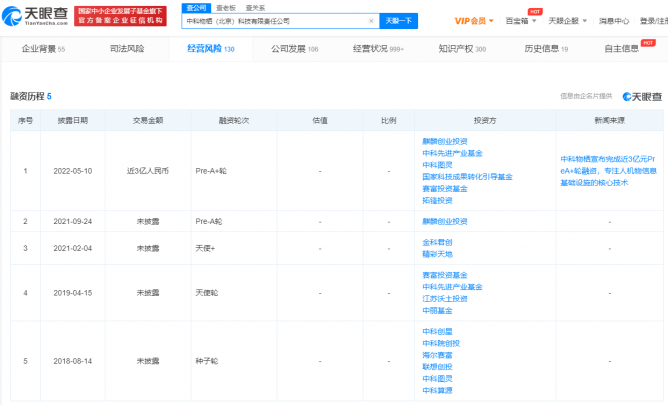The width and height of the screenshot is (668, 405).
Task: Open 精彩天地 investor link
Action: click(437, 254)
